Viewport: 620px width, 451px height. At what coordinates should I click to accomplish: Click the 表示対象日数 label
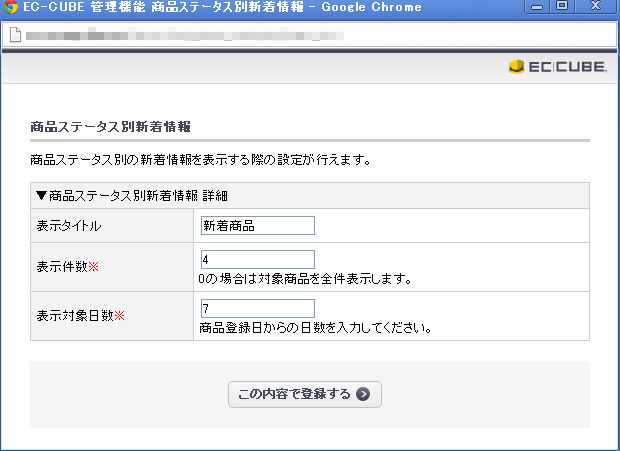(81, 315)
